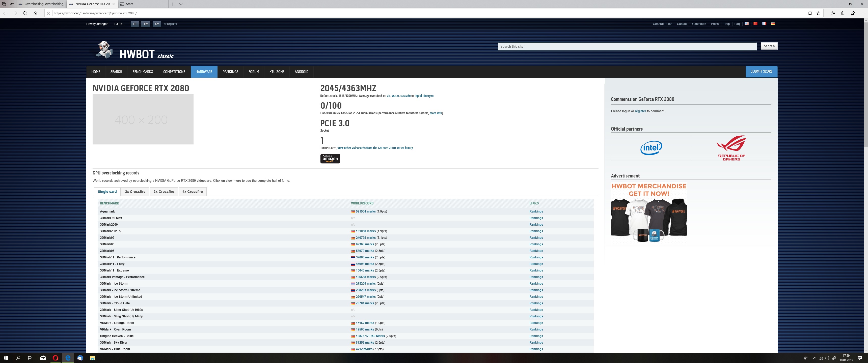Open the browser tab list chevron
Image resolution: width=868 pixels, height=363 pixels.
(181, 4)
